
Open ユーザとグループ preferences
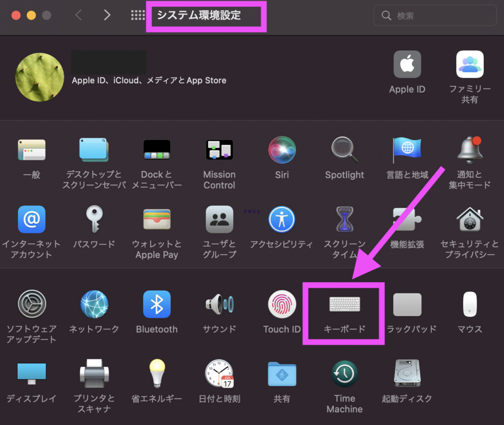pyautogui.click(x=219, y=220)
